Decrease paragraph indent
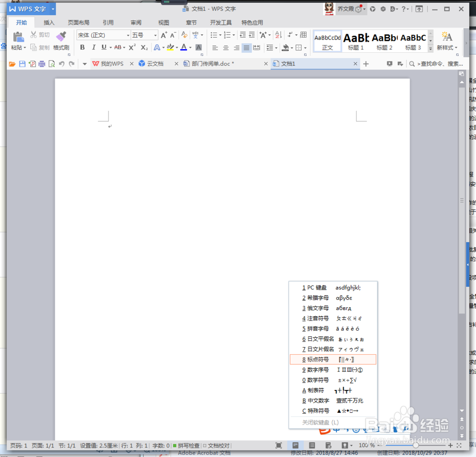476x457 pixels. click(243, 35)
